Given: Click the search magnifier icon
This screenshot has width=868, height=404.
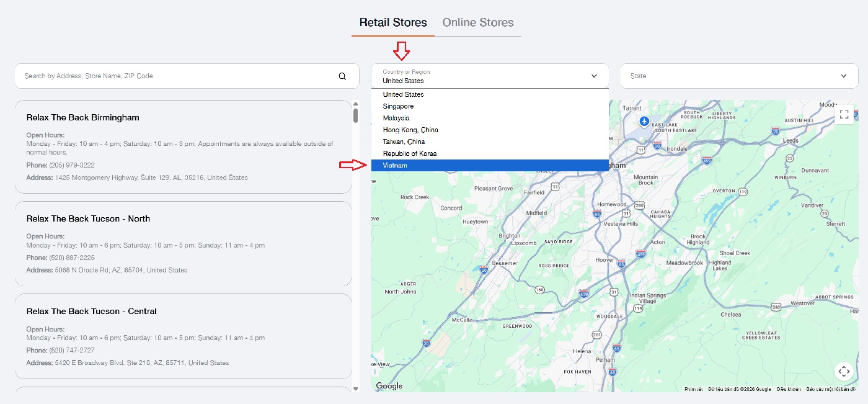Looking at the screenshot, I should (342, 76).
